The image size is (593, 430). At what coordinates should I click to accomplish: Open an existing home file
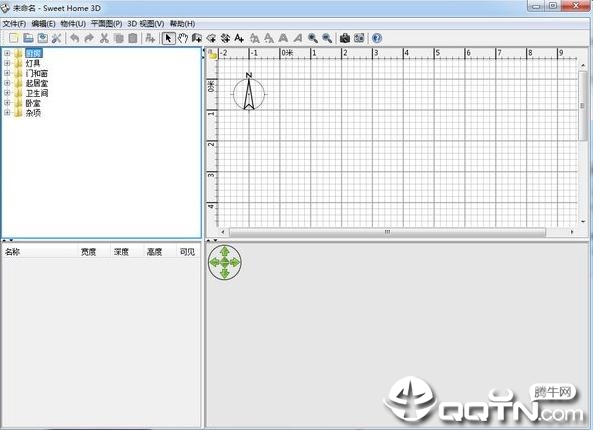click(28, 38)
